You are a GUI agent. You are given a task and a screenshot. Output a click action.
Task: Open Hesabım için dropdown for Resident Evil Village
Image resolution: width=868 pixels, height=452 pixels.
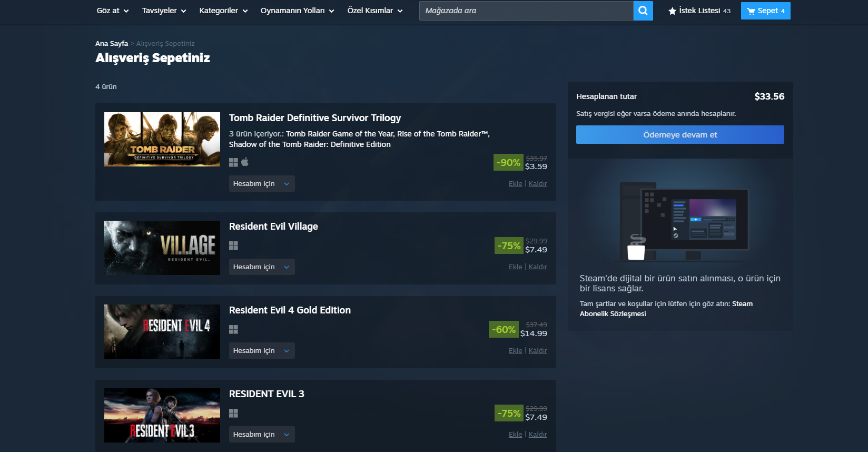pyautogui.click(x=262, y=267)
